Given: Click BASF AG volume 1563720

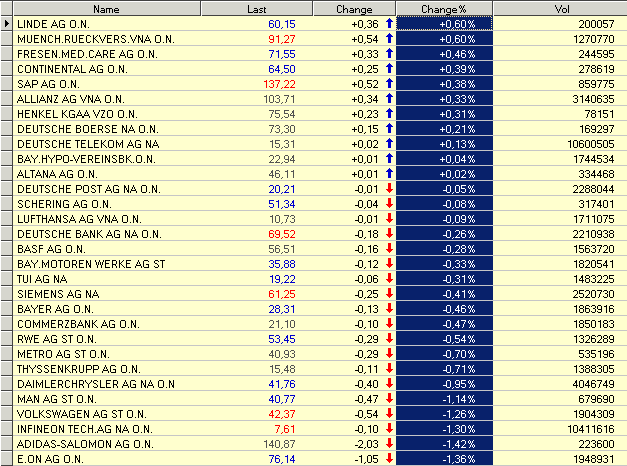Looking at the screenshot, I should 593,249.
